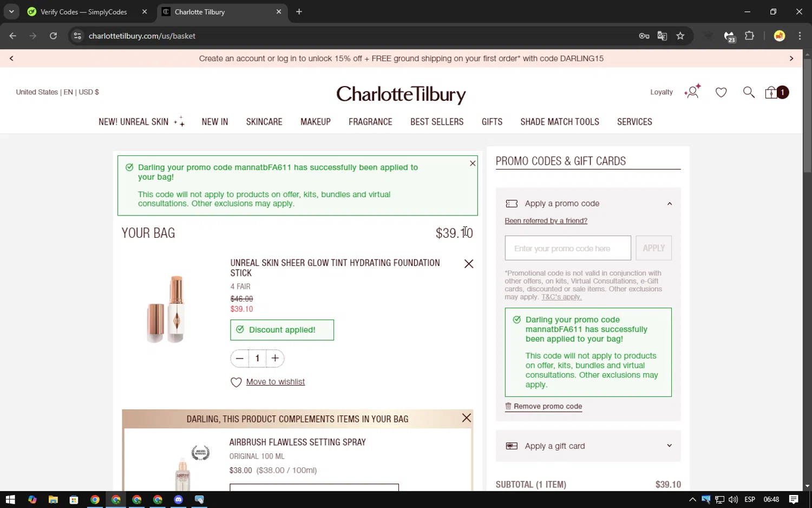Viewport: 812px width, 508px height.
Task: Click the Charlotte Tilbury logo
Action: click(401, 94)
